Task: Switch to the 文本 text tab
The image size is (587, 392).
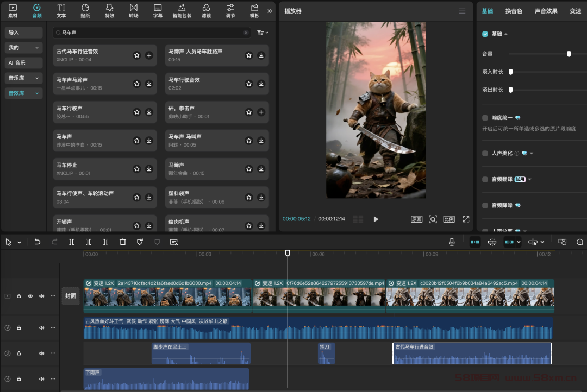Action: (61, 11)
